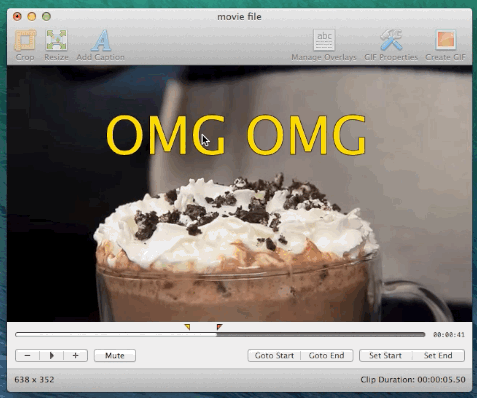Jump to clip end with Goto End
The width and height of the screenshot is (477, 398).
pos(327,355)
